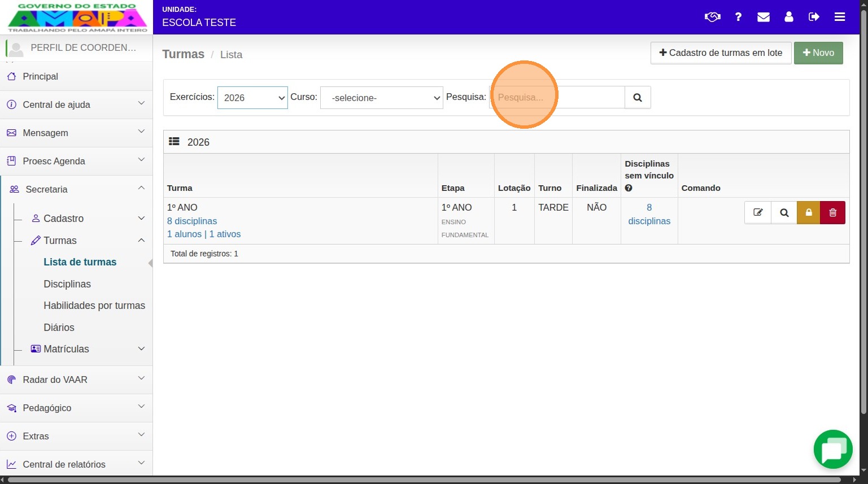This screenshot has width=868, height=484.
Task: Click the Radar do VAAR icon
Action: 11,380
